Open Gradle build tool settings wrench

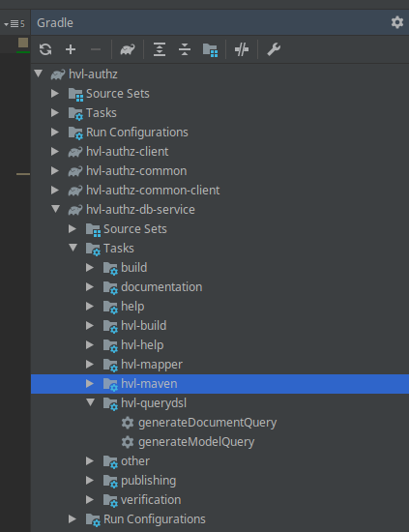tap(274, 49)
